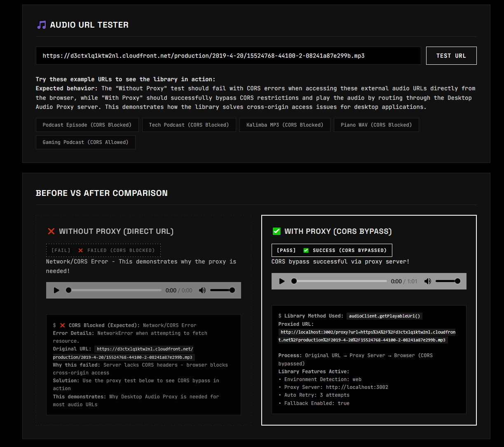The width and height of the screenshot is (504, 447).
Task: Play audio in the With Proxy player
Action: pyautogui.click(x=282, y=281)
